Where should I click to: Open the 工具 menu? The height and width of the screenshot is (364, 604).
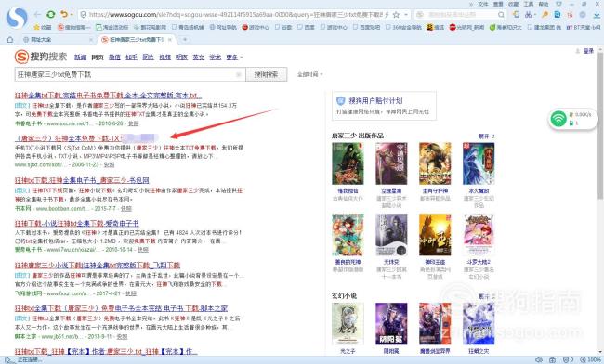529,4
